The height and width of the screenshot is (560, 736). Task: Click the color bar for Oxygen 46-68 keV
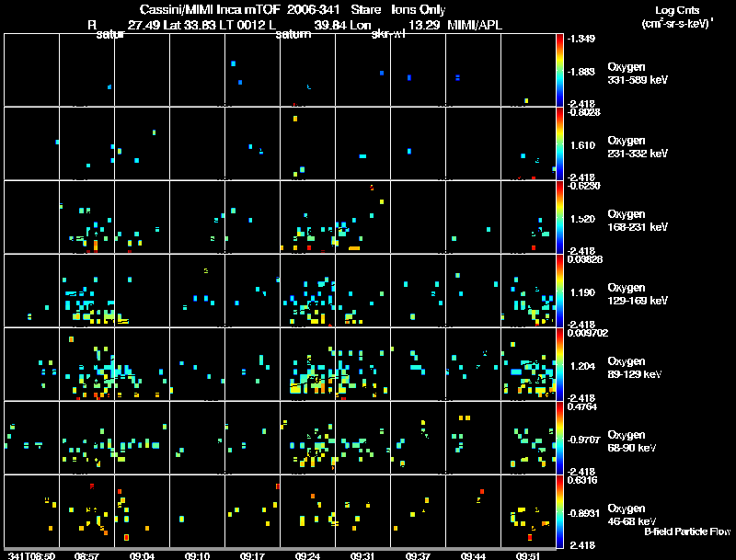pos(559,511)
